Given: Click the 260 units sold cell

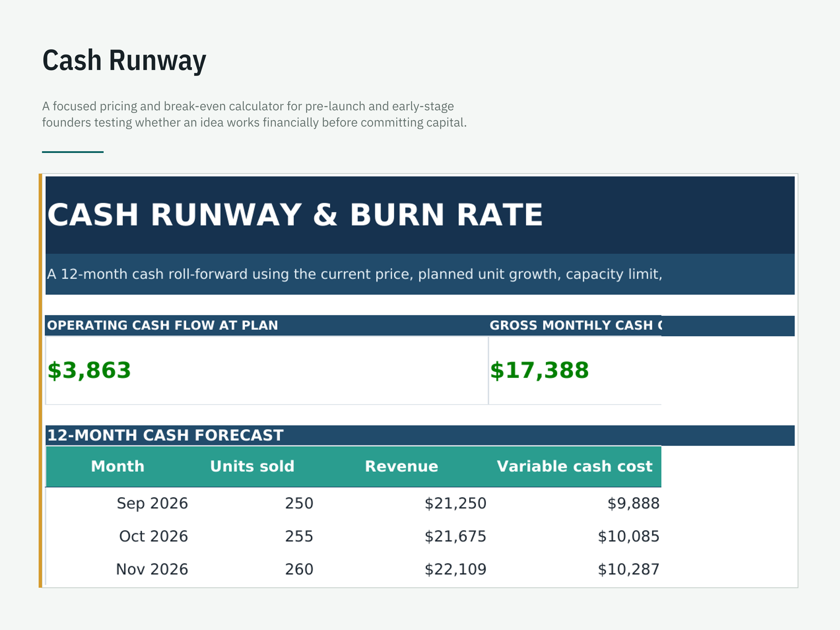Looking at the screenshot, I should coord(299,570).
